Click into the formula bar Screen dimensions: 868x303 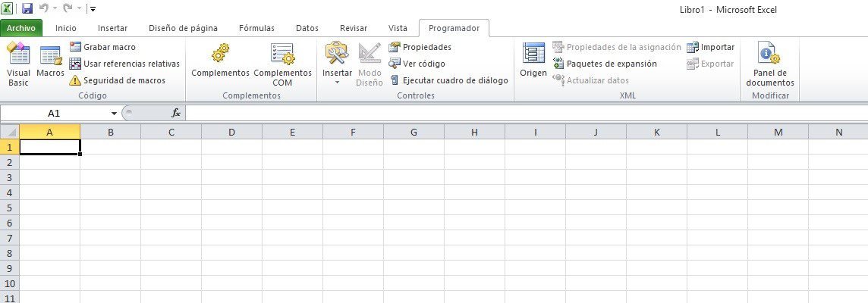[526, 114]
